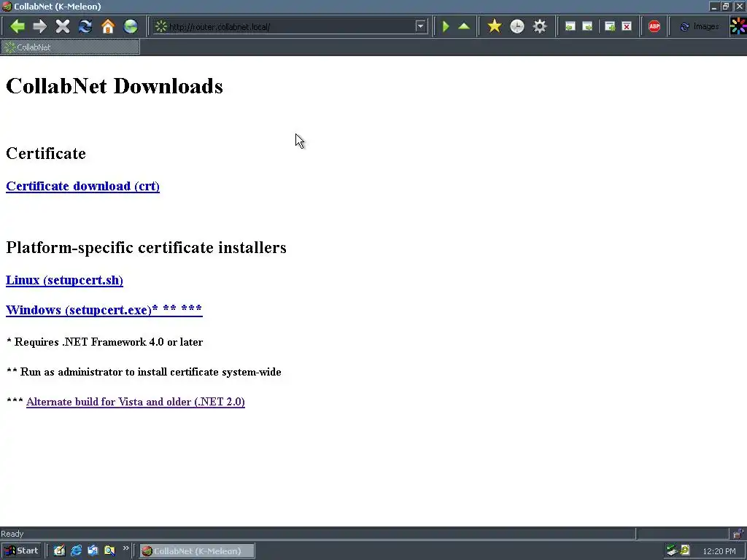The image size is (747, 560).
Task: Click the green Go arrow next to URL bar
Action: tap(446, 26)
